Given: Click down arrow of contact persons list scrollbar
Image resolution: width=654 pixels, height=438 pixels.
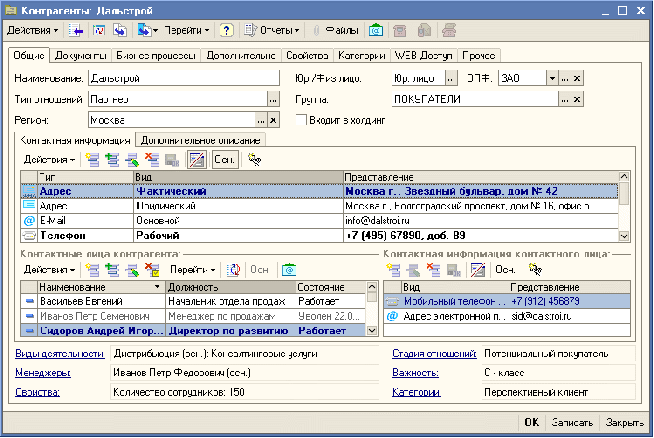Looking at the screenshot, I should click(x=372, y=330).
